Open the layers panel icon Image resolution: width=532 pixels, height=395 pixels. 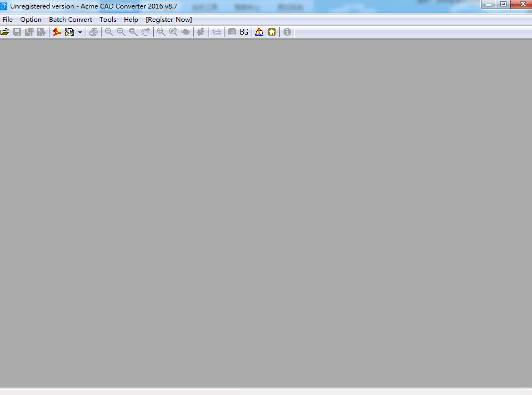[x=216, y=32]
